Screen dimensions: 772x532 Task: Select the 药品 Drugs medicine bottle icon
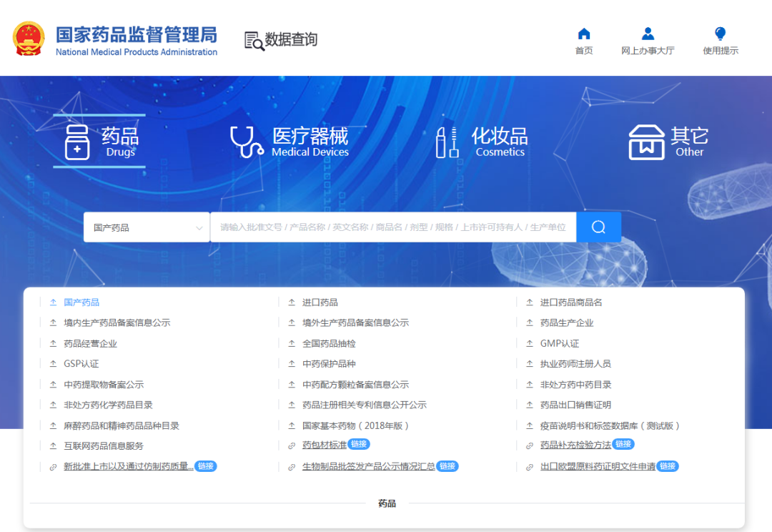point(77,142)
